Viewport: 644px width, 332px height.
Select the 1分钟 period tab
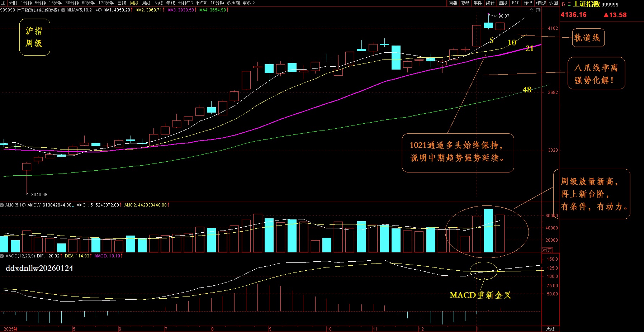pos(26,3)
